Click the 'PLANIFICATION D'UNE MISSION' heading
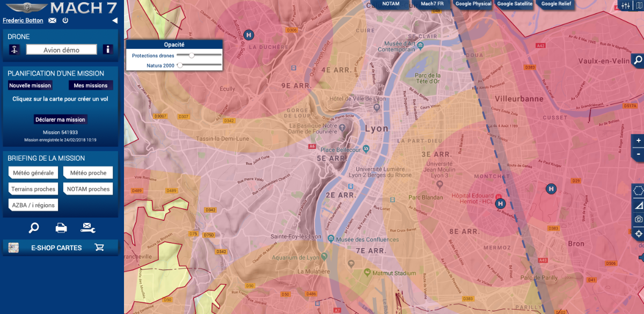 tap(56, 73)
